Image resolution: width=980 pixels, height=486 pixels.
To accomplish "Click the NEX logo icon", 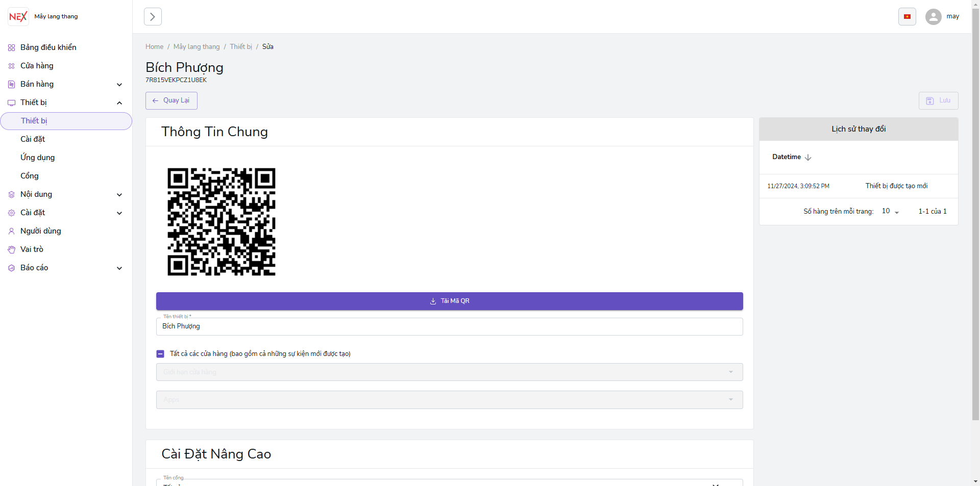I will pos(18,17).
